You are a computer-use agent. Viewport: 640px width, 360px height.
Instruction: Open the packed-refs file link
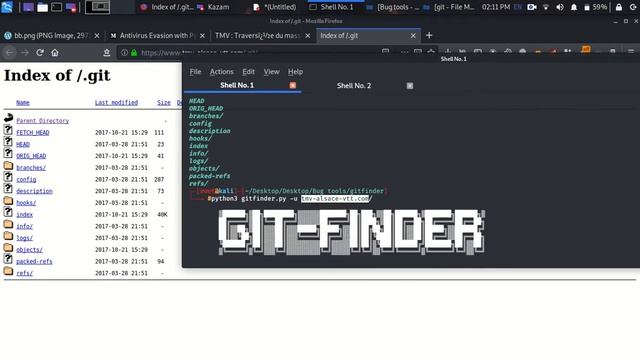[x=34, y=262]
